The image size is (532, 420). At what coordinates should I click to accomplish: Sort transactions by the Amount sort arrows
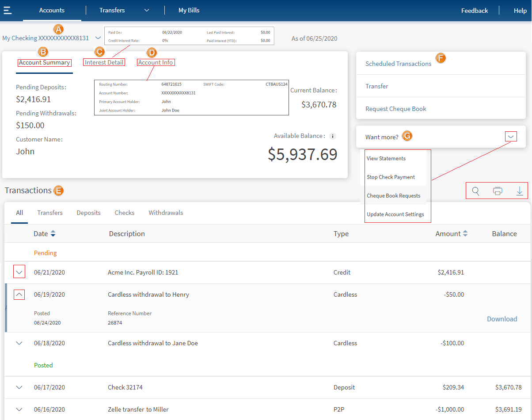[x=465, y=234]
